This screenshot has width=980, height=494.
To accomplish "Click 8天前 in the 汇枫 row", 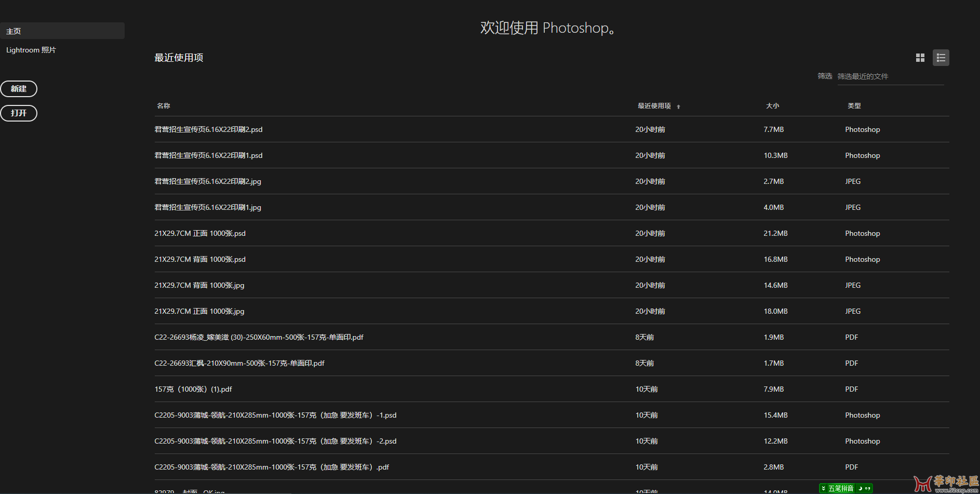I will pos(645,363).
